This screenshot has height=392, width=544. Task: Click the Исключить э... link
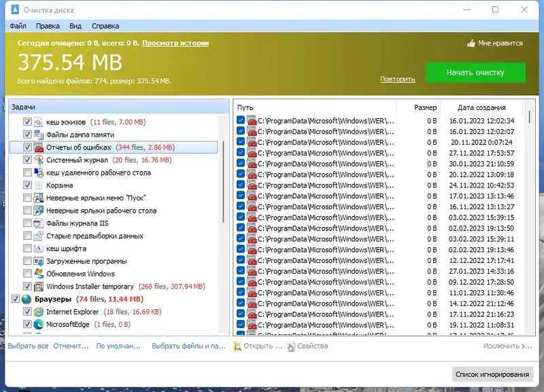pos(507,346)
